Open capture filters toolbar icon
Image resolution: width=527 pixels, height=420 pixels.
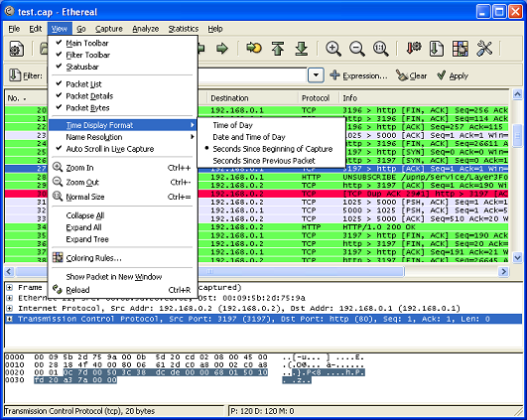pyautogui.click(x=414, y=49)
